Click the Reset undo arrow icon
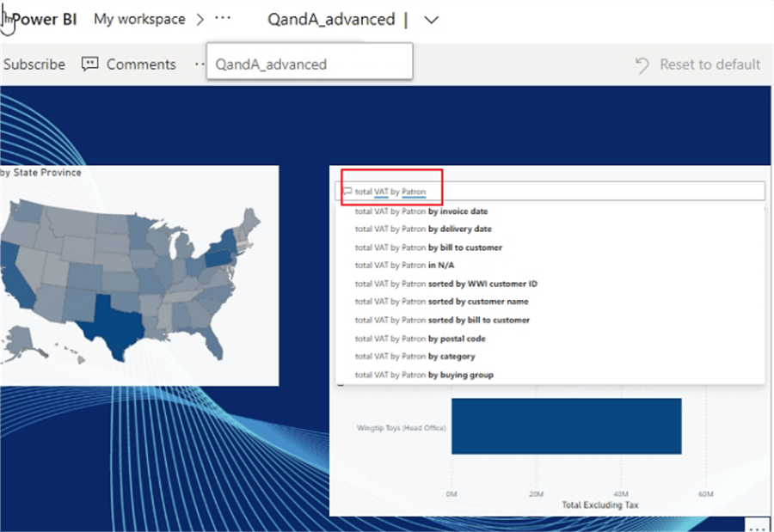Screen dimensions: 774x532 pyautogui.click(x=642, y=65)
